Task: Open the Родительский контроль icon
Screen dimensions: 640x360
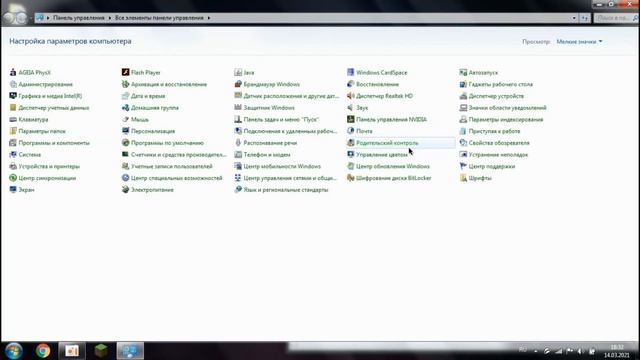Action: [x=350, y=143]
